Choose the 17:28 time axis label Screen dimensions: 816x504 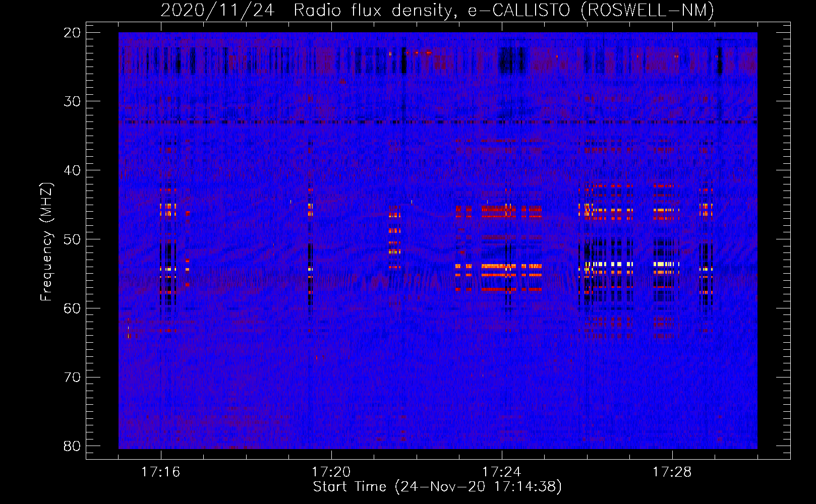tap(672, 472)
